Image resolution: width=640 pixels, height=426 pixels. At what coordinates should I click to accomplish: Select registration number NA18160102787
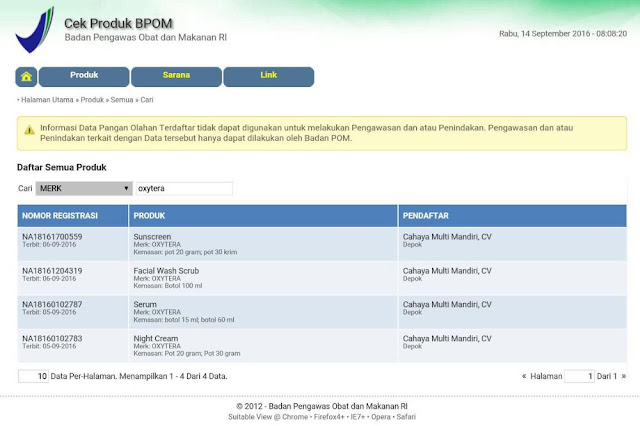pyautogui.click(x=52, y=304)
